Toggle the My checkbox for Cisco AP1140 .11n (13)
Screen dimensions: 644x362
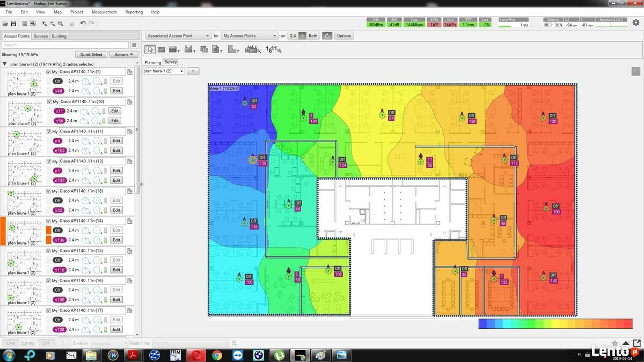click(x=49, y=191)
